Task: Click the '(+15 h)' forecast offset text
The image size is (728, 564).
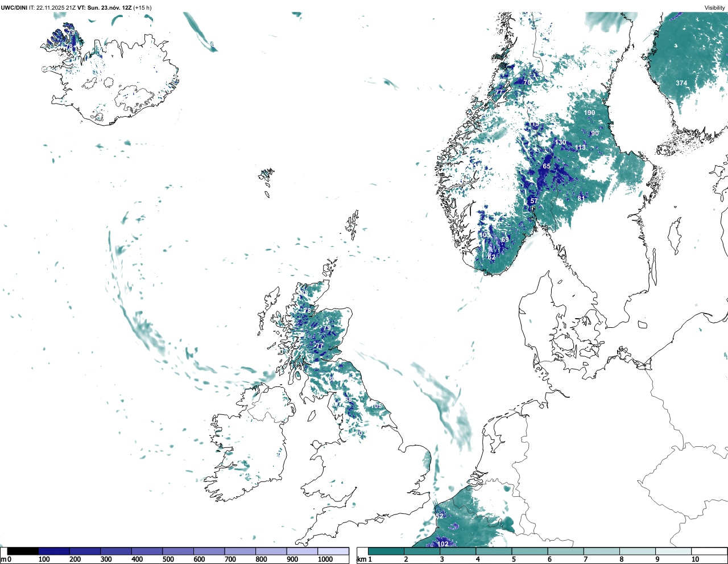Action: point(142,7)
